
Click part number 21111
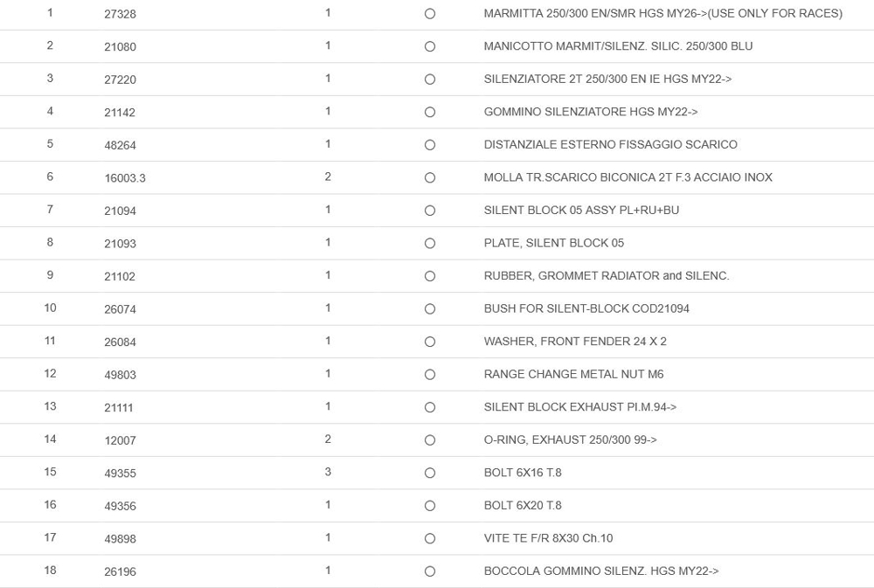(120, 408)
